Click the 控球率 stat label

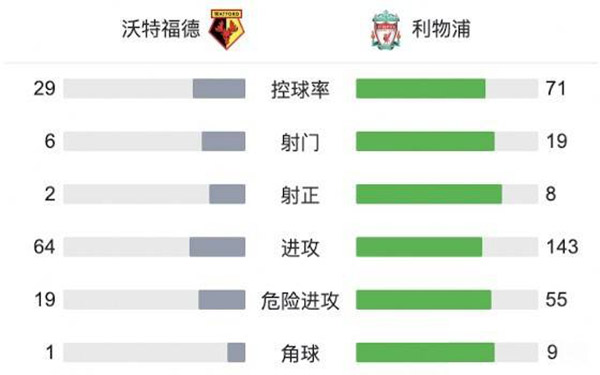[x=300, y=89]
